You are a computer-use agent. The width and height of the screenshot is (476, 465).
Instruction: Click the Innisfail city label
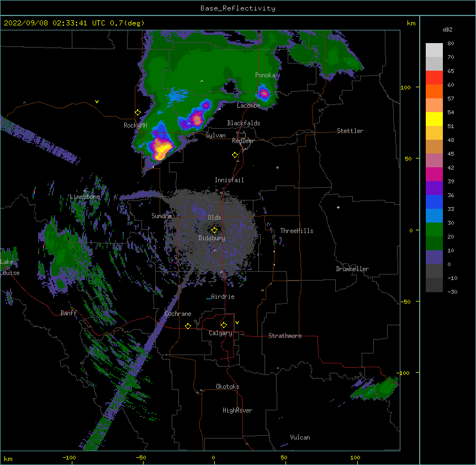point(229,180)
